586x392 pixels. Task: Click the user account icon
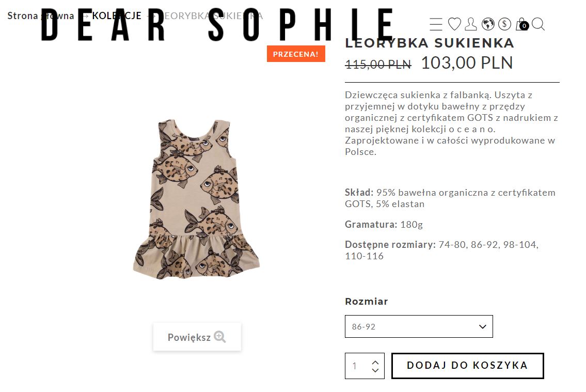(x=471, y=24)
